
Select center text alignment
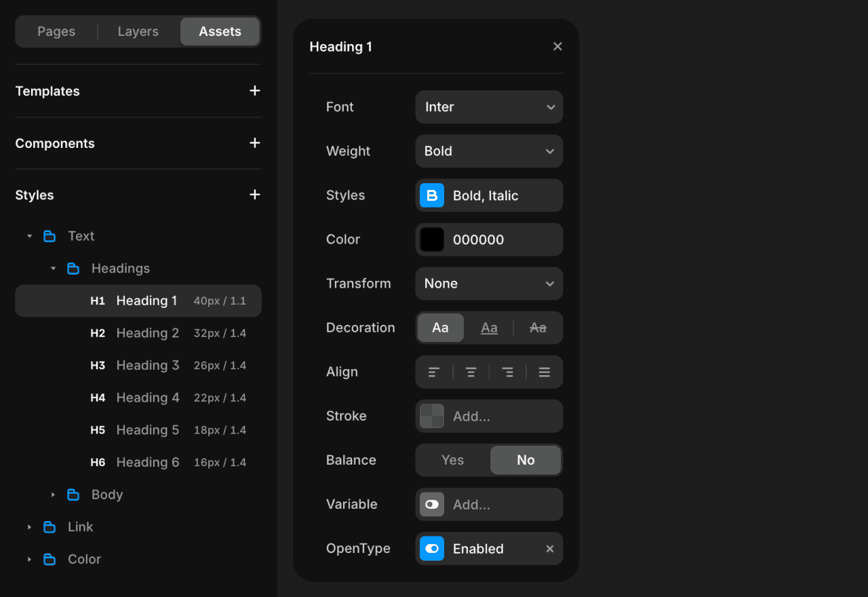[471, 372]
